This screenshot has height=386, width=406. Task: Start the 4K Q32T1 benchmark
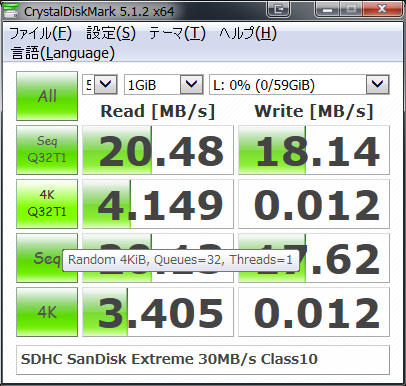[x=47, y=204]
